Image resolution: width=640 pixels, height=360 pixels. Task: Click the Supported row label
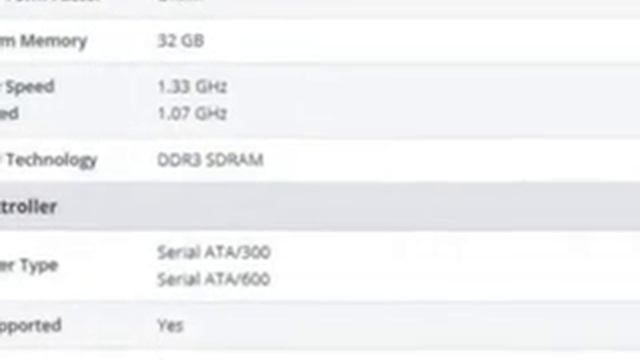point(31,326)
